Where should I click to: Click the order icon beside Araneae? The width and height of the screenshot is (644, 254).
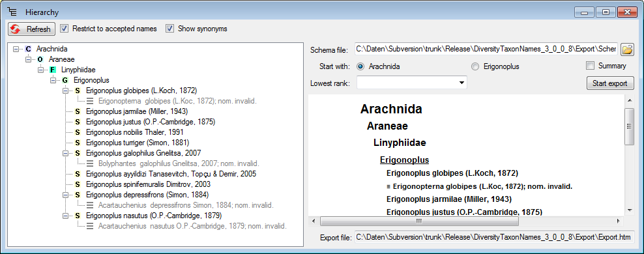(x=40, y=59)
